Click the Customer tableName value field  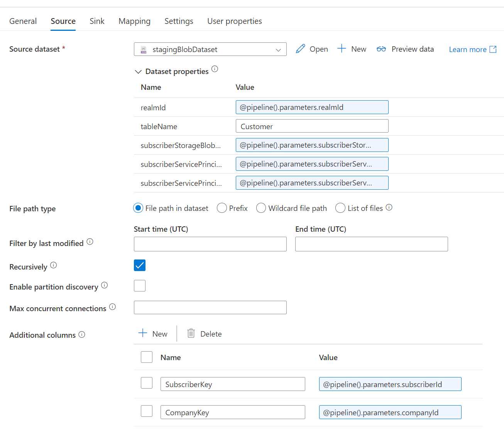(312, 126)
